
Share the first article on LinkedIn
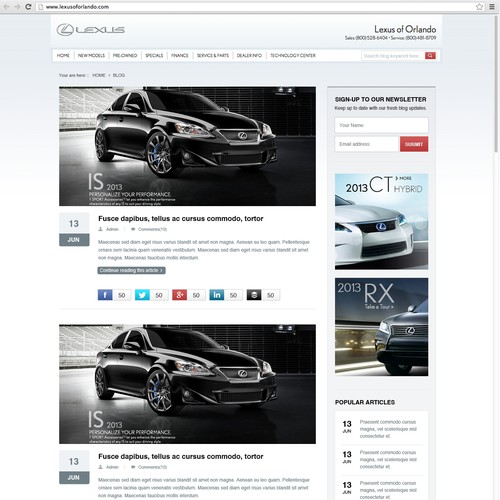217,295
